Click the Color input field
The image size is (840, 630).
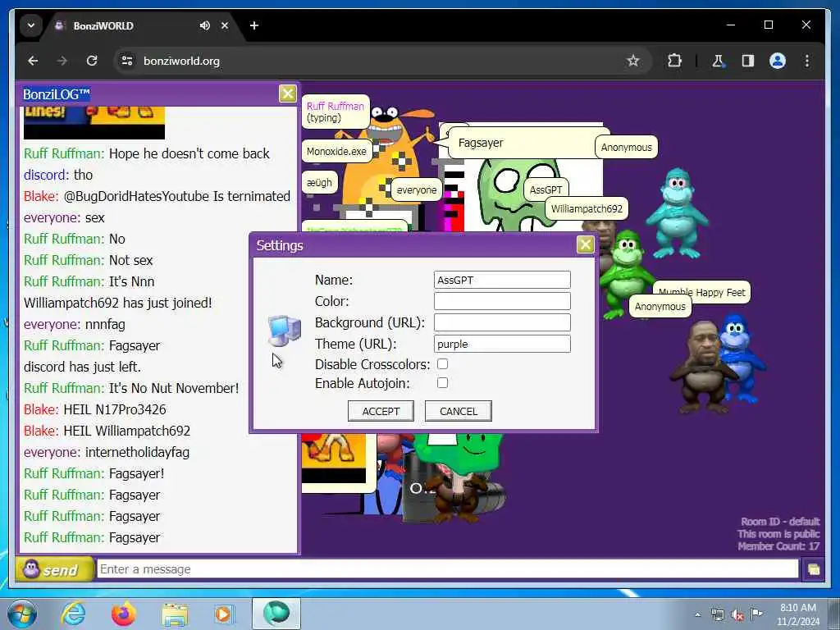pos(502,301)
